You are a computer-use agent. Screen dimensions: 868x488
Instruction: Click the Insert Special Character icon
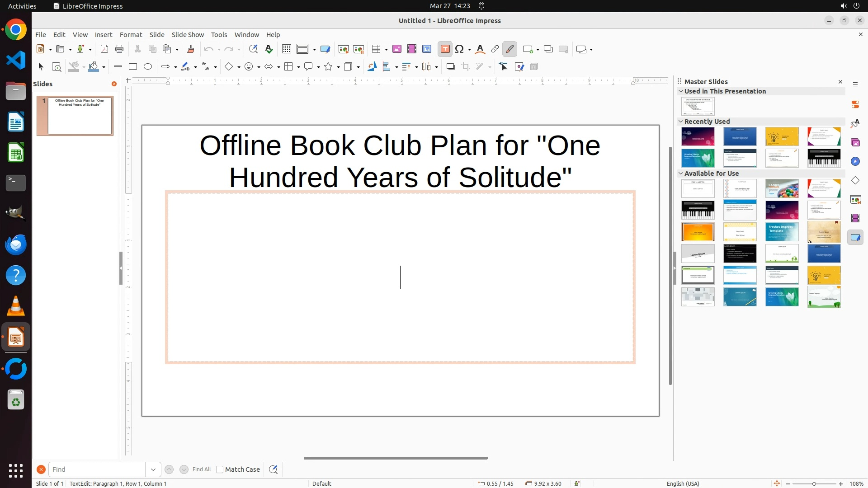(460, 49)
